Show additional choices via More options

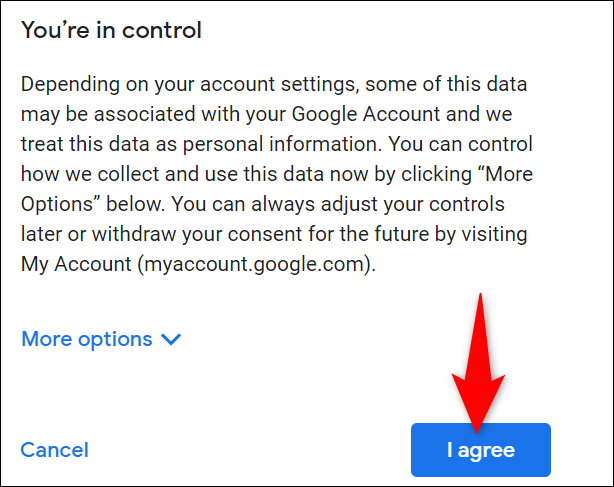click(87, 339)
